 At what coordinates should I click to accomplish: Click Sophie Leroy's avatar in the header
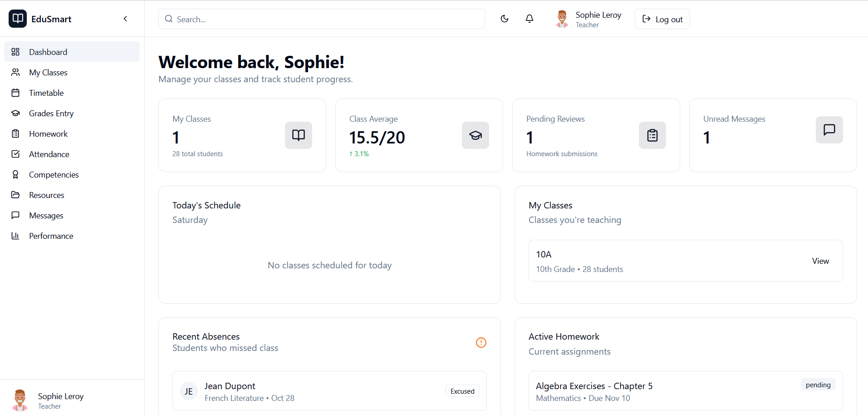tap(562, 19)
